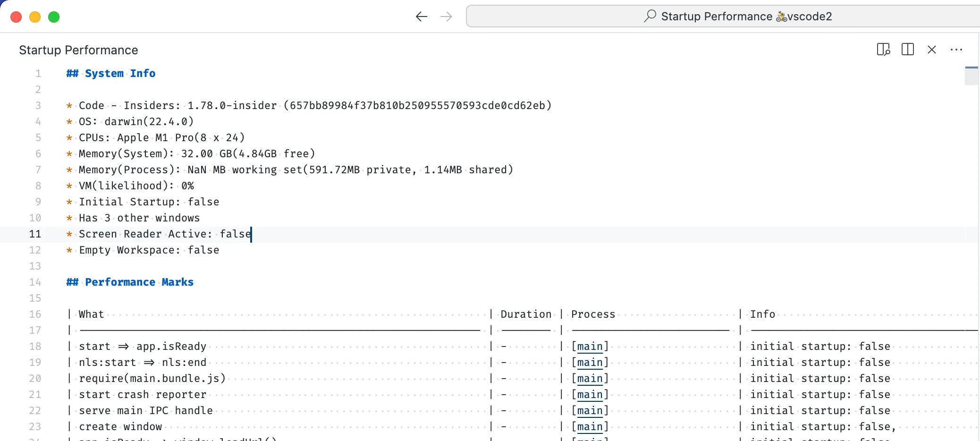Viewport: 980px width, 441px height.
Task: Click the serve main IPC handle cell
Action: 146,411
